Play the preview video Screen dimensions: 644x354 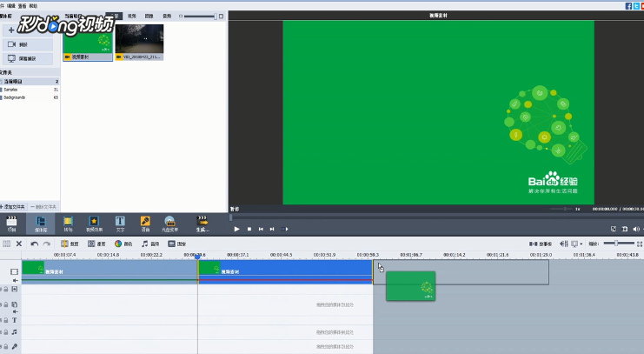236,229
